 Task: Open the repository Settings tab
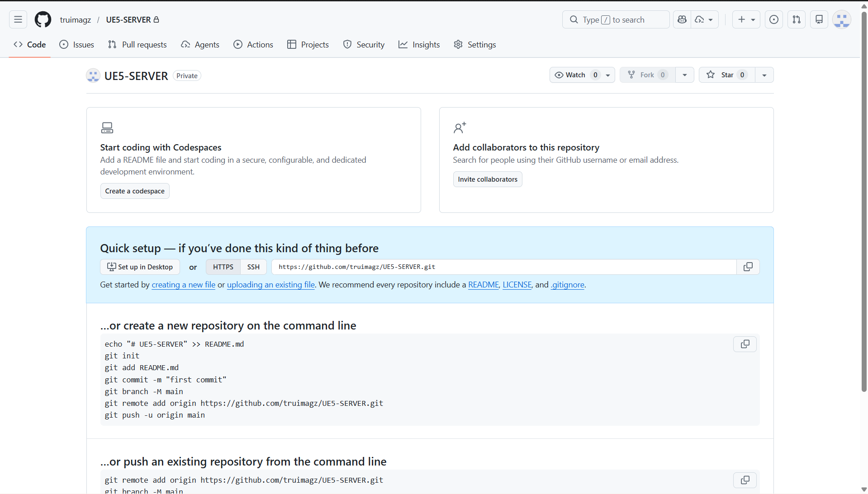[x=475, y=44]
